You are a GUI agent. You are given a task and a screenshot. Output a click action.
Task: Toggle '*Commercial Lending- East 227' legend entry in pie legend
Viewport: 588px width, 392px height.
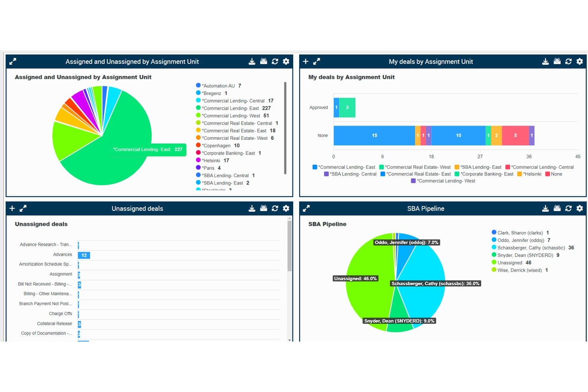pos(233,108)
